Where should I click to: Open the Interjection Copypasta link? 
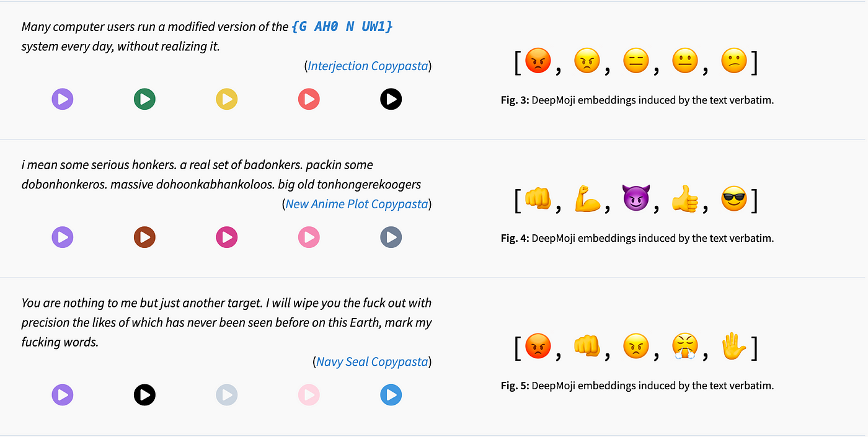(368, 66)
